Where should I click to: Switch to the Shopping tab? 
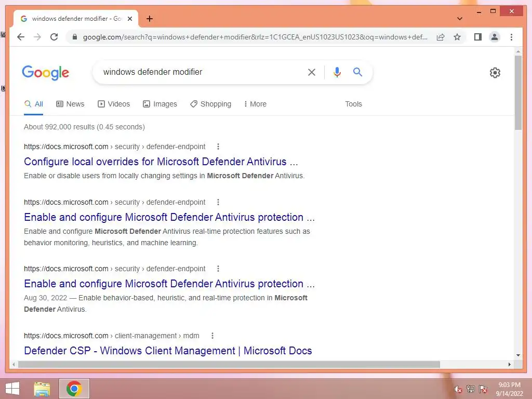click(x=211, y=104)
